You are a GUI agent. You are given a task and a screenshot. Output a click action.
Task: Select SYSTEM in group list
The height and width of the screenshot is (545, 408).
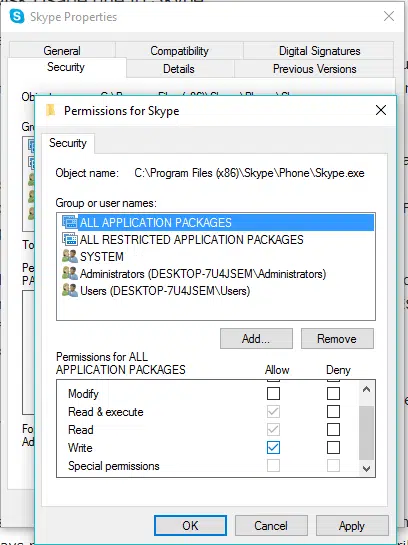point(218,256)
